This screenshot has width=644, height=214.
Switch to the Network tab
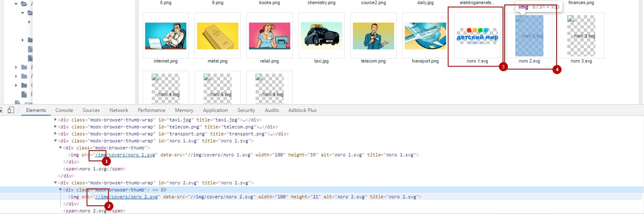[x=119, y=110]
